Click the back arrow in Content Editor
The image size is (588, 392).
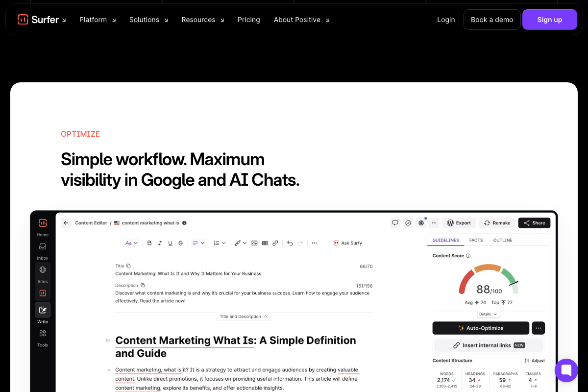coord(66,222)
